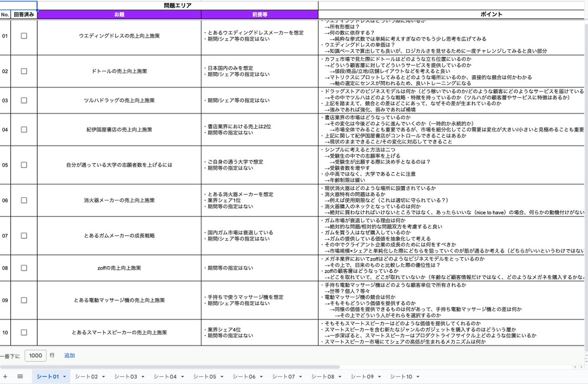Select the cell containing ドトールの売上向上施策
The width and height of the screenshot is (588, 384).
(120, 72)
